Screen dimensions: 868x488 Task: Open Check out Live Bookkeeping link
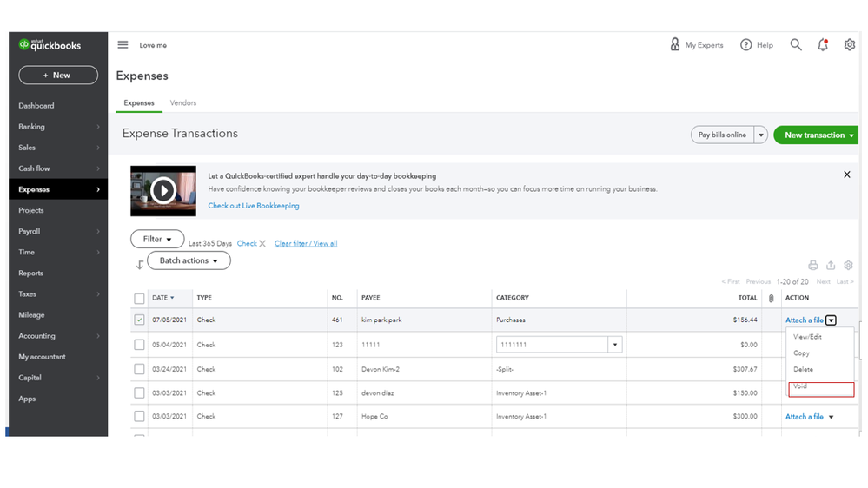(x=254, y=206)
